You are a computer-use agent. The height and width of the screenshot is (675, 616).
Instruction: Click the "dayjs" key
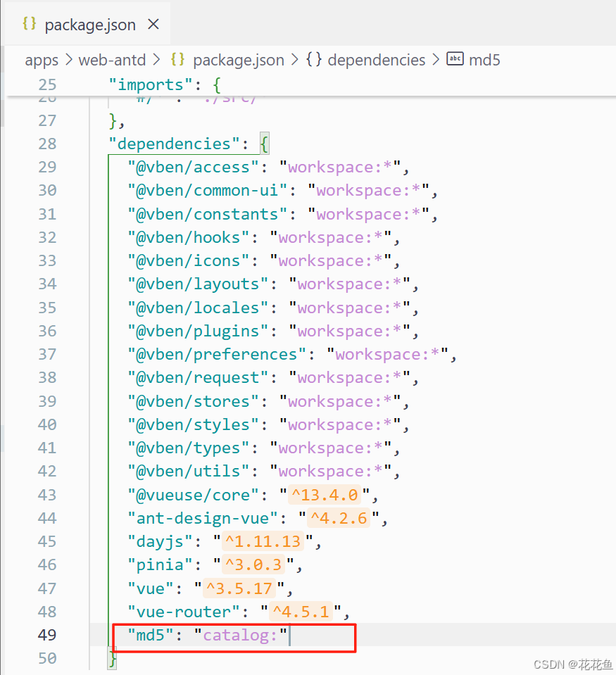[x=160, y=541]
